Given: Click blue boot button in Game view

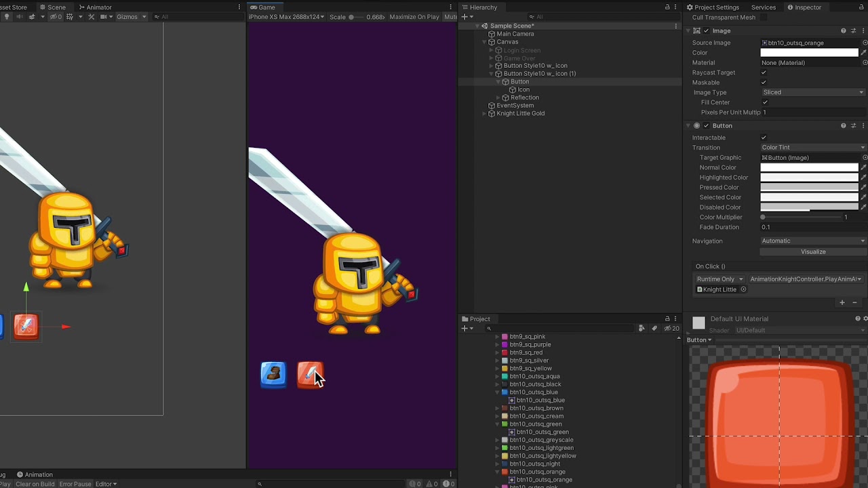Looking at the screenshot, I should [273, 374].
